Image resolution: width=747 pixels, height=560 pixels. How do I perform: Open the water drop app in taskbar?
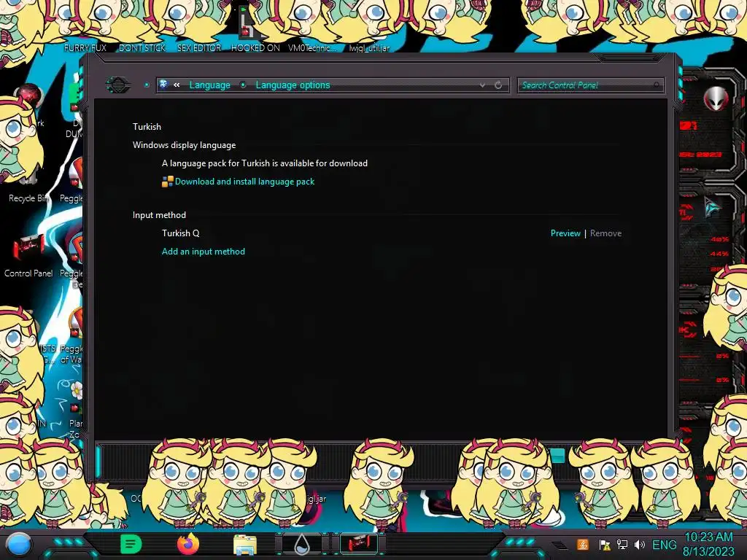(x=302, y=545)
